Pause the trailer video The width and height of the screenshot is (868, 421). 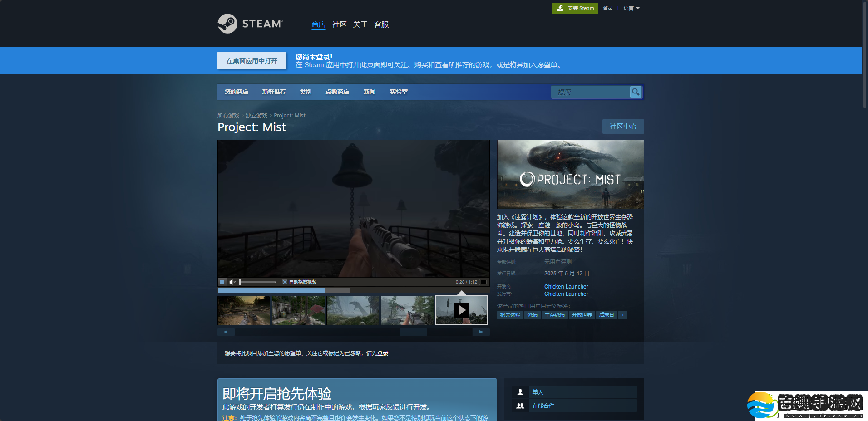(x=222, y=282)
